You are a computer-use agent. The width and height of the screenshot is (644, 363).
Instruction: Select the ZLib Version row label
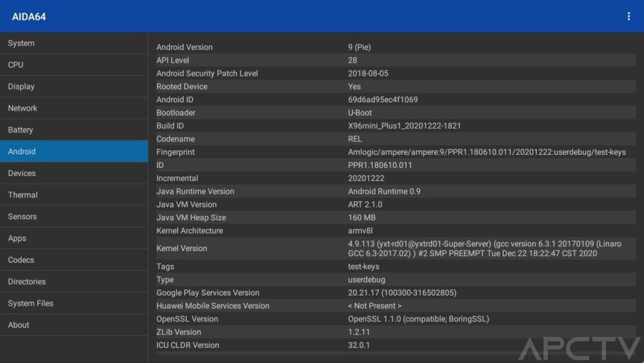pos(179,332)
